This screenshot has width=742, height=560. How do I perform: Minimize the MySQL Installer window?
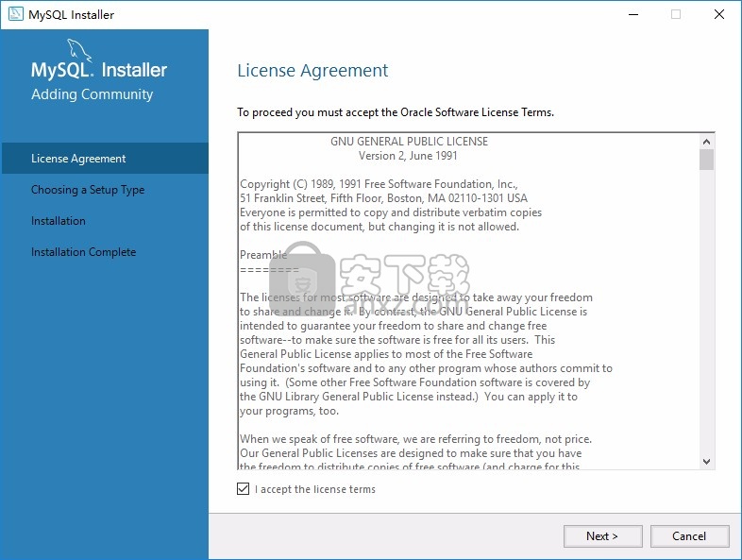633,15
